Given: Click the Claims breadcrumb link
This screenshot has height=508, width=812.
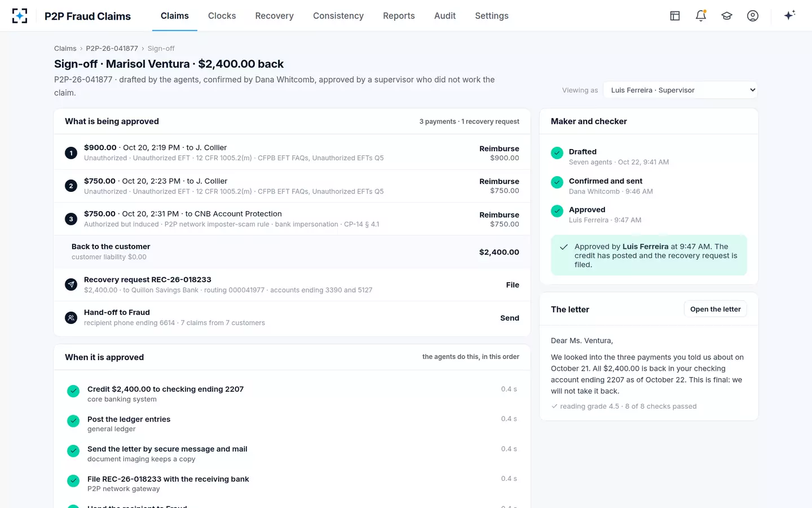Looking at the screenshot, I should click(x=65, y=49).
